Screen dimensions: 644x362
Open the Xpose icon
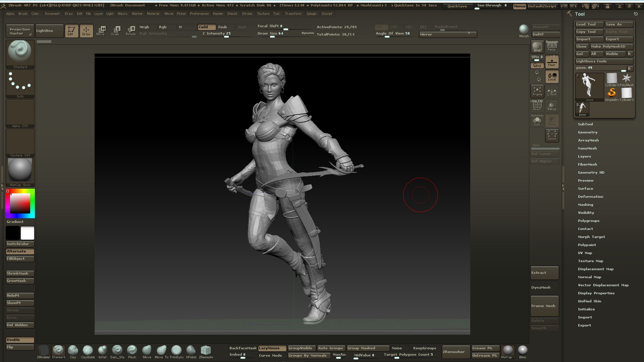tap(552, 135)
